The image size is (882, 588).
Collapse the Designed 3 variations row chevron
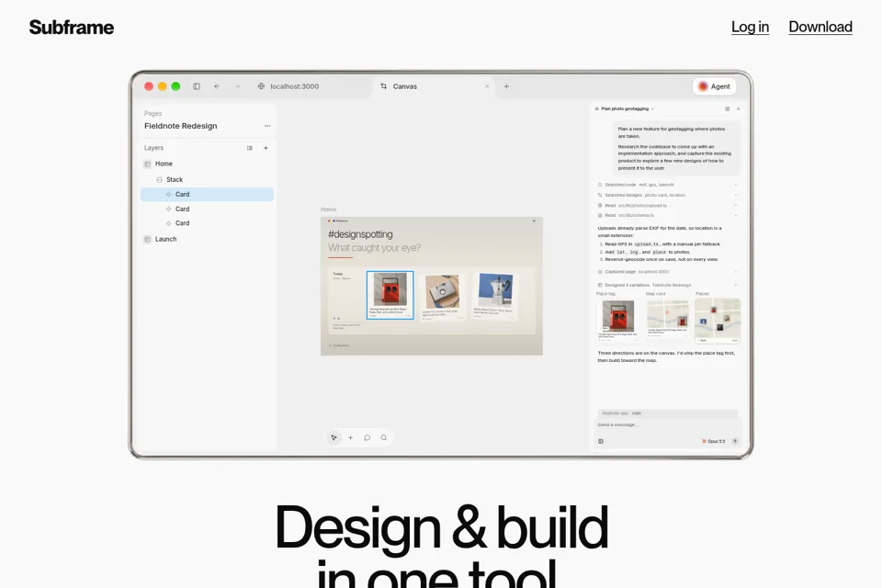pos(735,285)
